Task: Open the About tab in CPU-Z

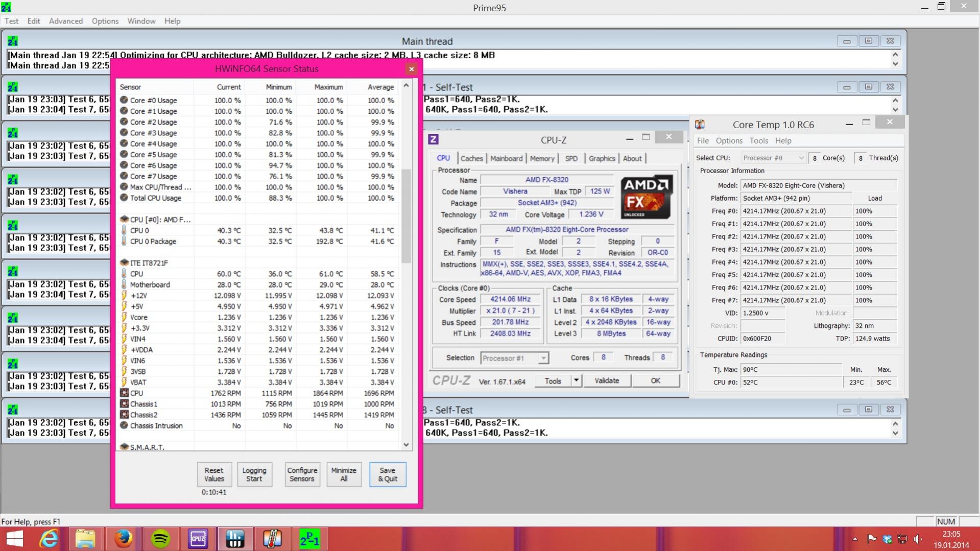Action: [632, 158]
